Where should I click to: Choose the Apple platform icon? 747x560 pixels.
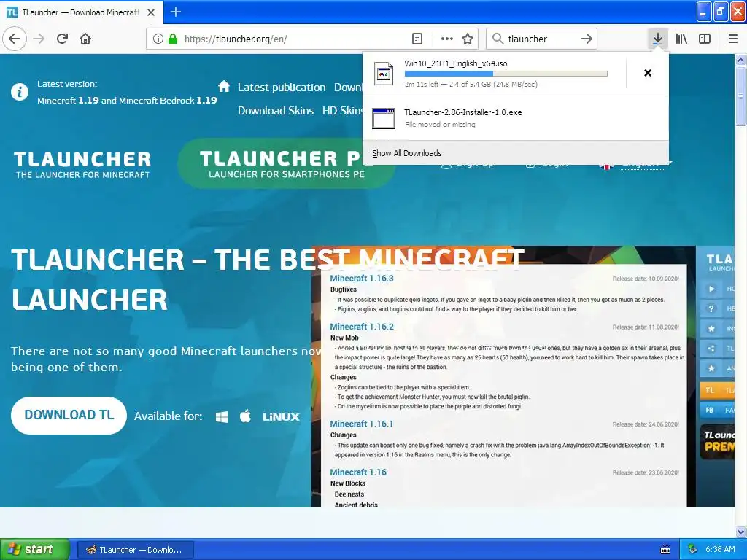pos(245,416)
